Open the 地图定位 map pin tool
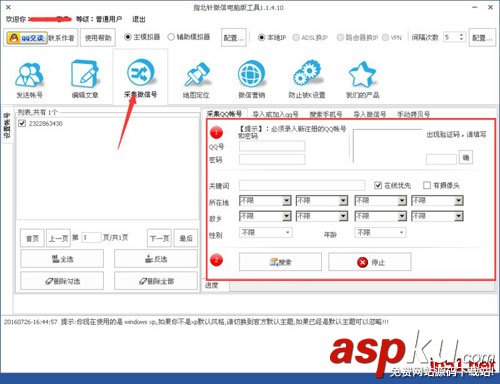This screenshot has height=384, width=500. 196,80
